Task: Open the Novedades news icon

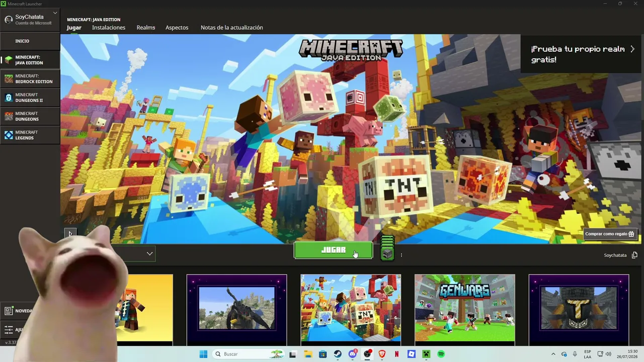Action: coord(9,311)
